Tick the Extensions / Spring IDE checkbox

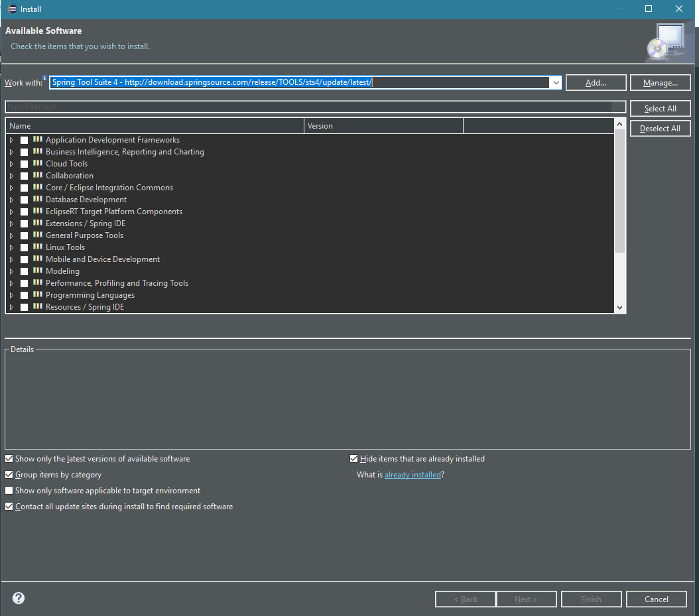[24, 223]
